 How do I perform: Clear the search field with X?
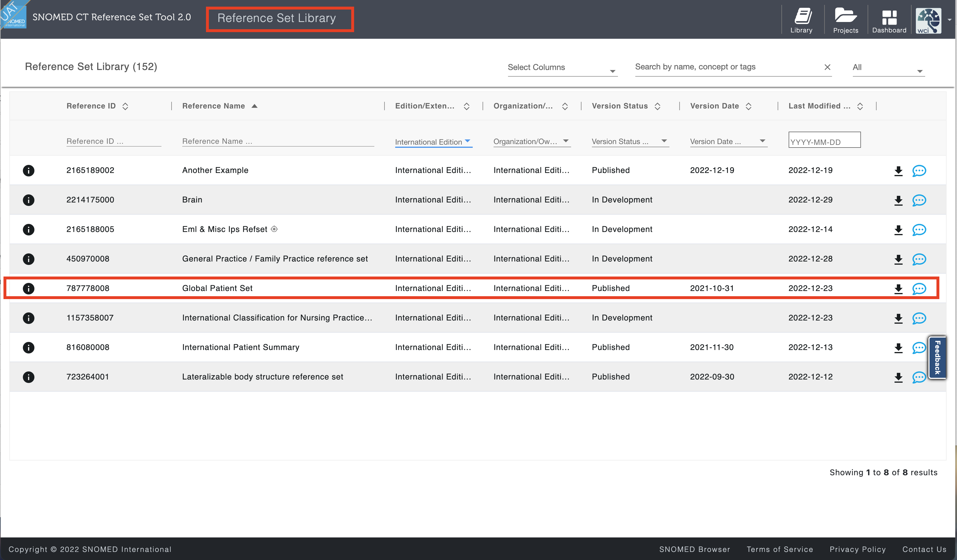pyautogui.click(x=827, y=67)
